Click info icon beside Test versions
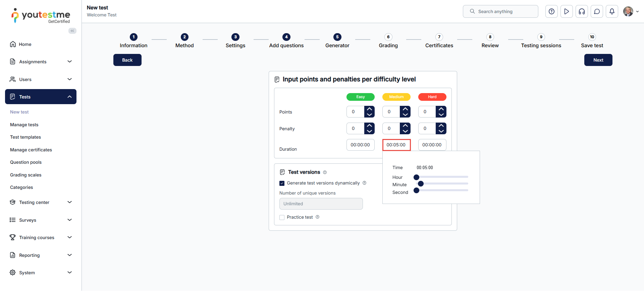Image resolution: width=644 pixels, height=291 pixels. [x=325, y=172]
